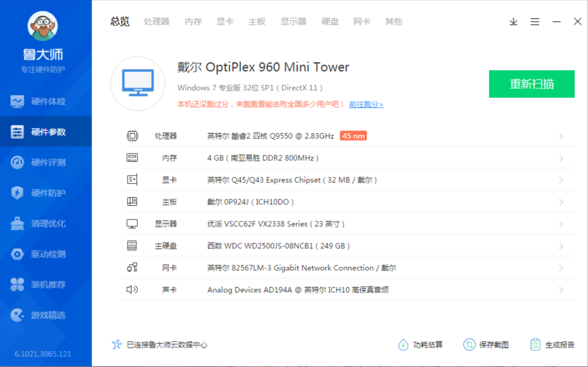Click network text 82567LM-3 Gigabit Network Connection

[x=302, y=268]
